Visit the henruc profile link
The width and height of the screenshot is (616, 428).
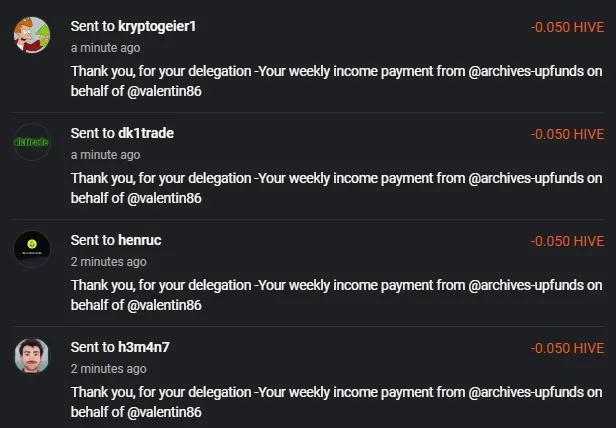(139, 240)
